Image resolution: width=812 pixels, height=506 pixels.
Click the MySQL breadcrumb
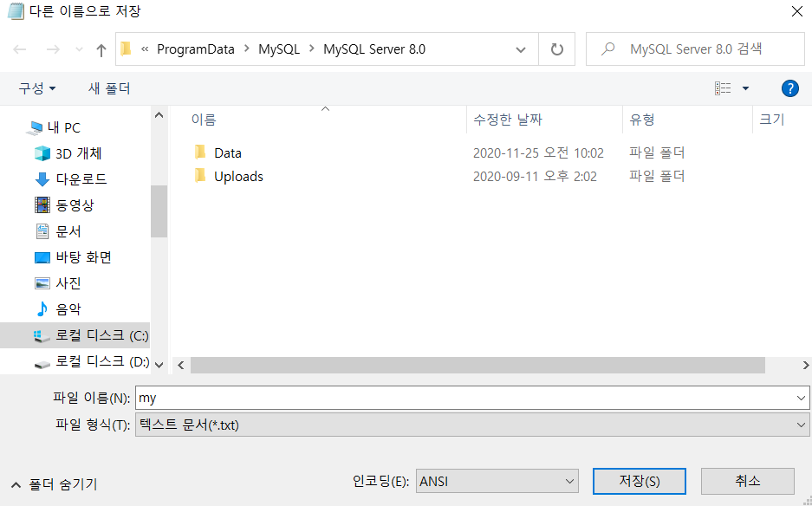(x=279, y=49)
